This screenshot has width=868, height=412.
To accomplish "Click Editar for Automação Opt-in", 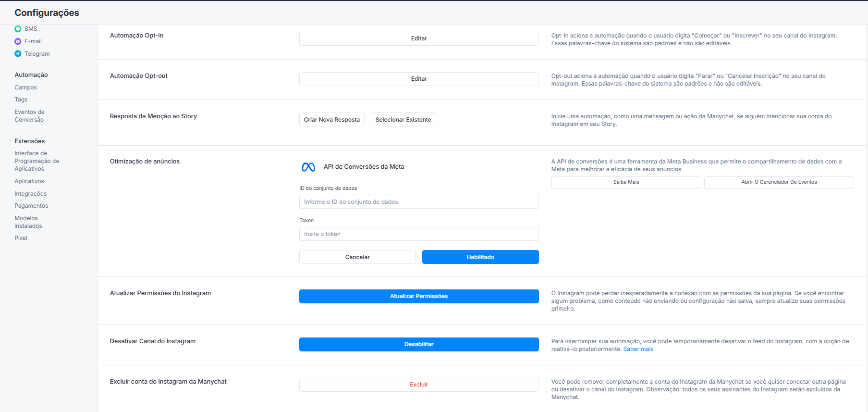I will pyautogui.click(x=419, y=38).
